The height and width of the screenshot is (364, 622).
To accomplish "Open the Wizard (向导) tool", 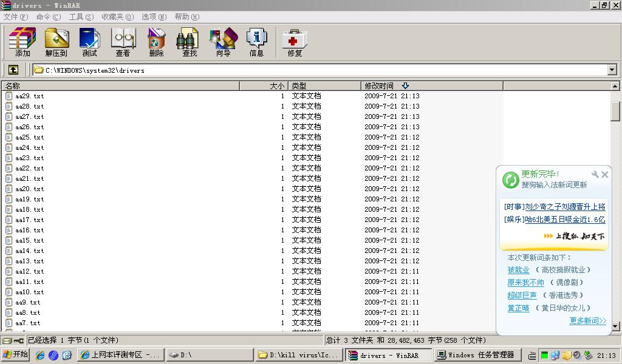I will [x=224, y=42].
